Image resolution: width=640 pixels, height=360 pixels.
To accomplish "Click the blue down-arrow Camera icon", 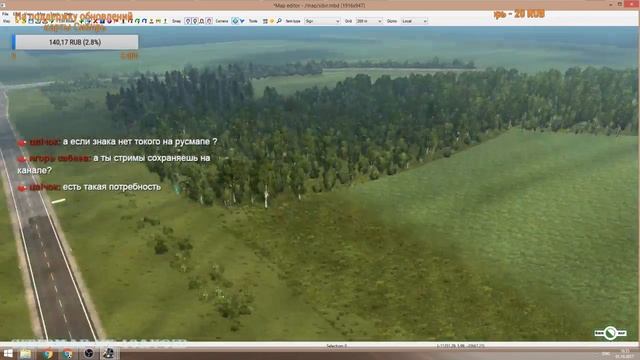I will [242, 21].
